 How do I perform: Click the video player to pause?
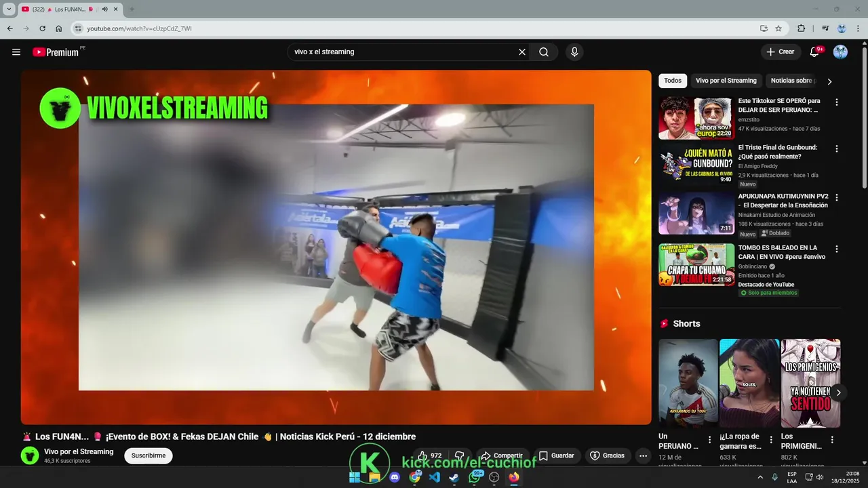tap(336, 247)
